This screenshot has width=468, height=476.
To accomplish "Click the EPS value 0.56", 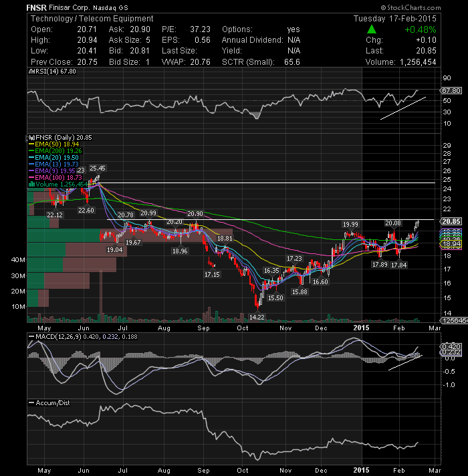I will click(x=203, y=40).
